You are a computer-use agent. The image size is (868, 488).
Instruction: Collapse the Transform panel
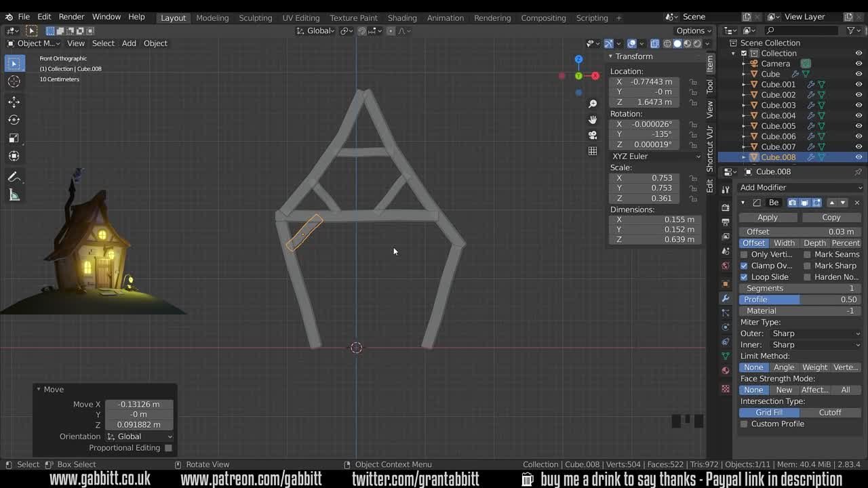(610, 56)
